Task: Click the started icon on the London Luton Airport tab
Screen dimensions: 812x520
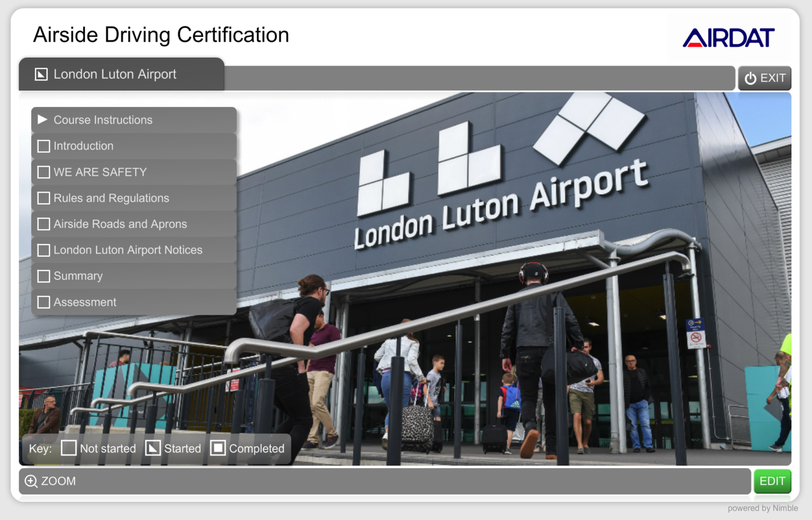Action: (x=41, y=74)
